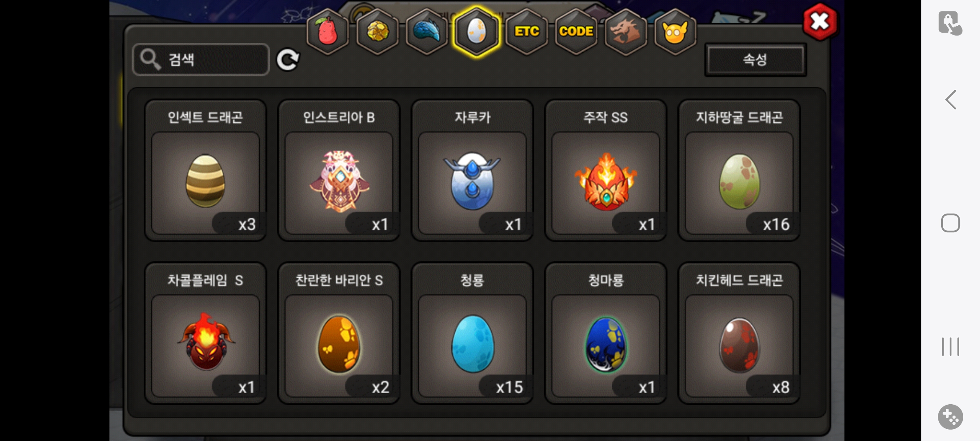The image size is (980, 441).
Task: Open the ETC items tab
Action: pos(527,31)
